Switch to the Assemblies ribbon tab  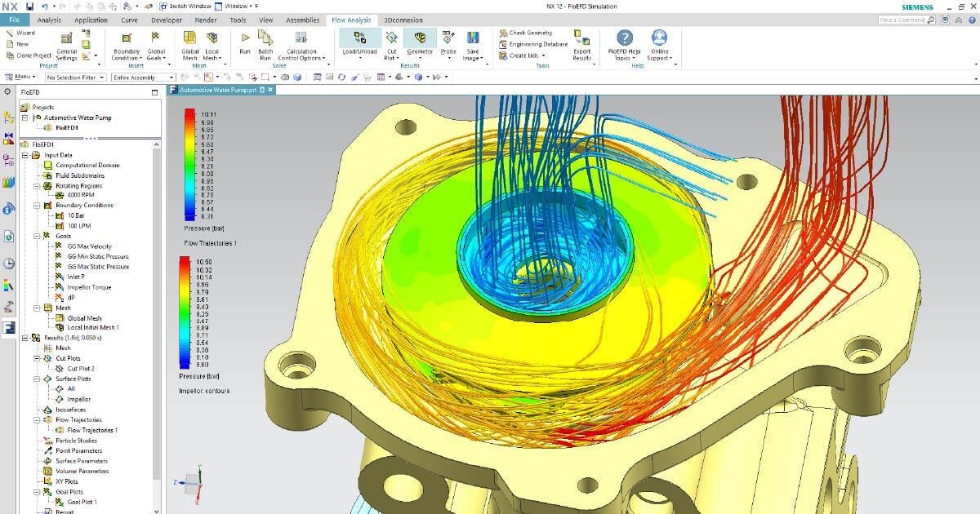(302, 20)
